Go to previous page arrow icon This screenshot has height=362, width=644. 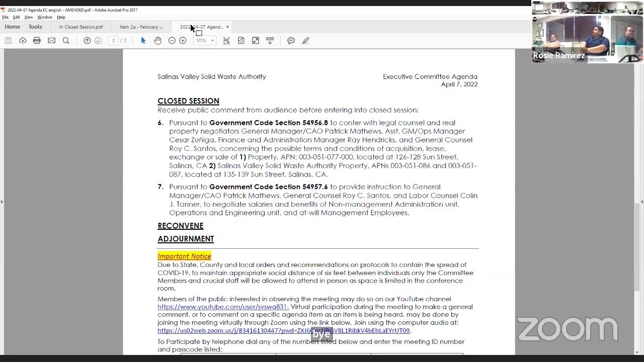(x=87, y=41)
